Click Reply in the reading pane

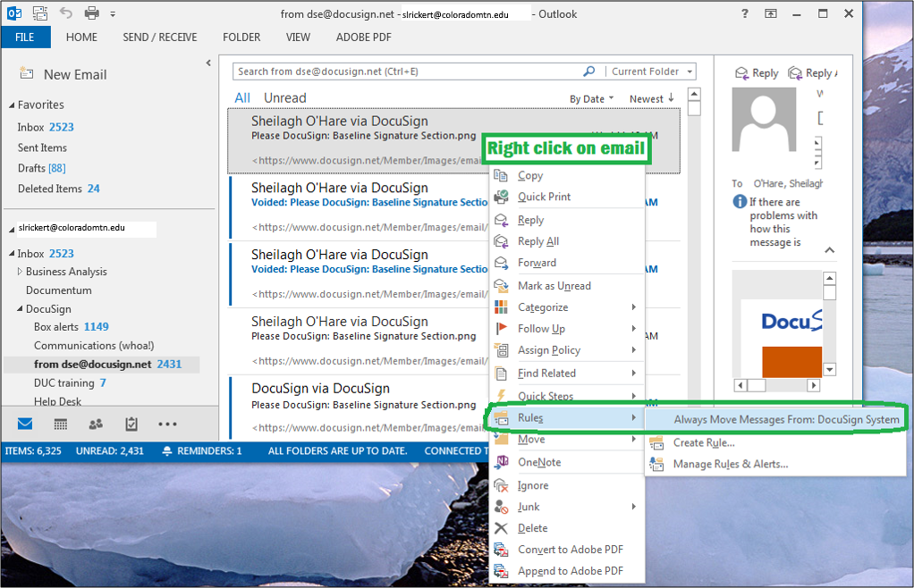point(757,72)
